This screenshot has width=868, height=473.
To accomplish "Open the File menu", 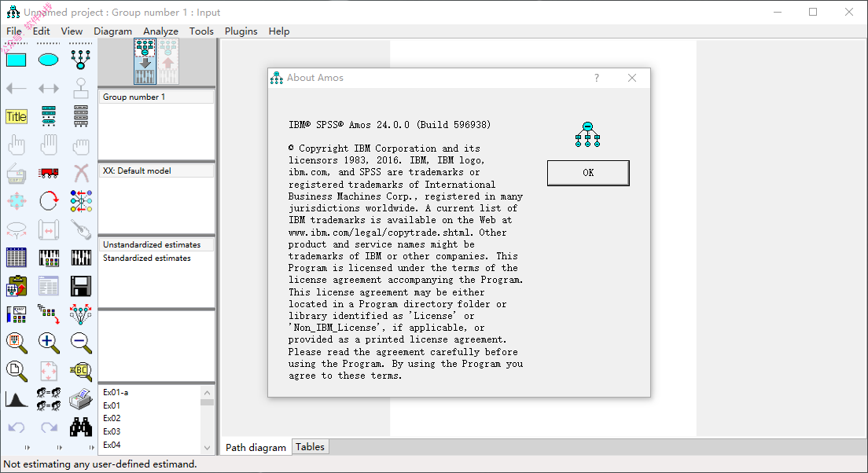I will pos(14,31).
